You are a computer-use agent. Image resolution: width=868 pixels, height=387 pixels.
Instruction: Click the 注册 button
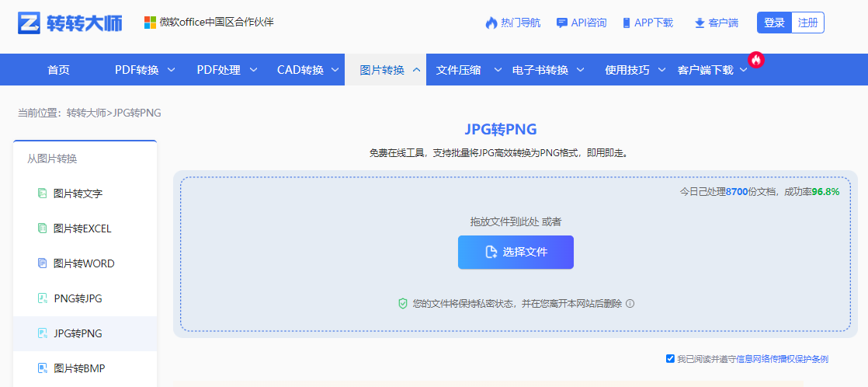807,23
